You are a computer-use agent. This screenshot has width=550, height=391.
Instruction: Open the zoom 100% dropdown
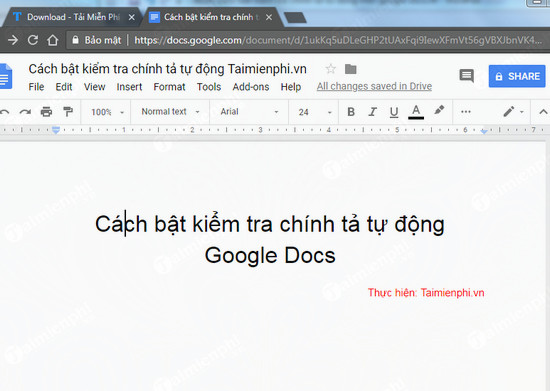click(x=107, y=112)
